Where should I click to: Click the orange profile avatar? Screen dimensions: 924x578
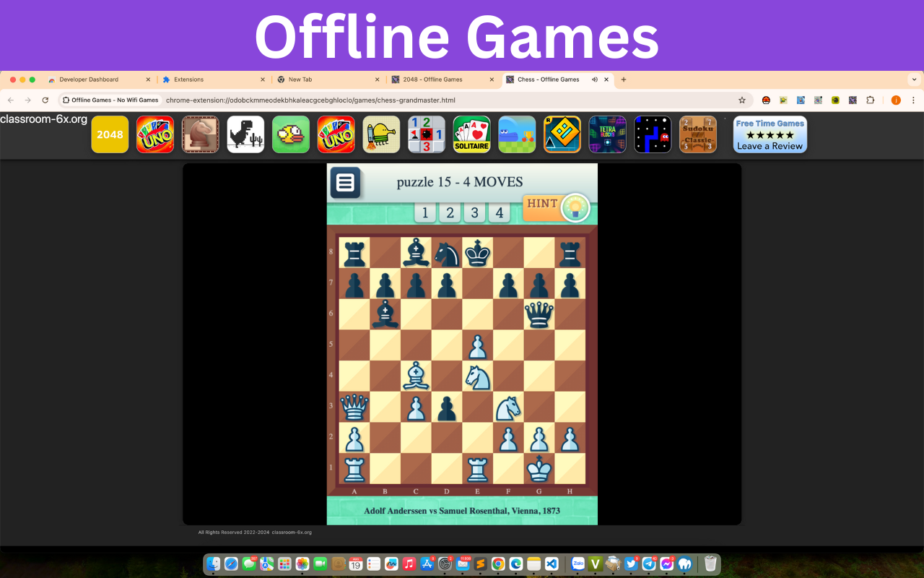pyautogui.click(x=896, y=100)
